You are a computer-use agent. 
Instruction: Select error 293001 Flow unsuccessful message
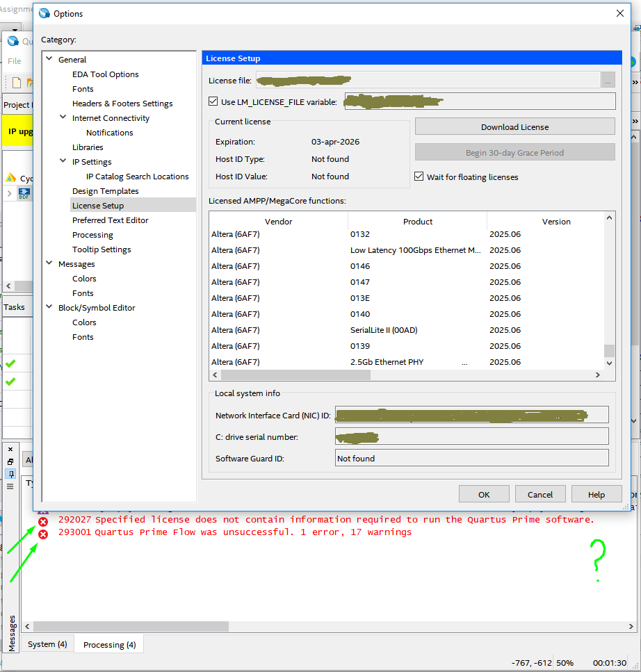(x=234, y=532)
